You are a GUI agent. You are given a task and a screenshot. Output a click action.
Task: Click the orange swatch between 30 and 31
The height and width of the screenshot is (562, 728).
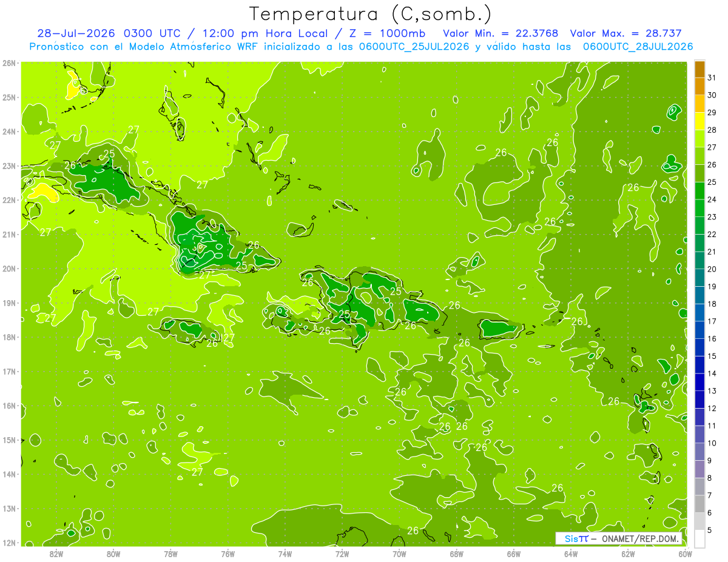[699, 87]
